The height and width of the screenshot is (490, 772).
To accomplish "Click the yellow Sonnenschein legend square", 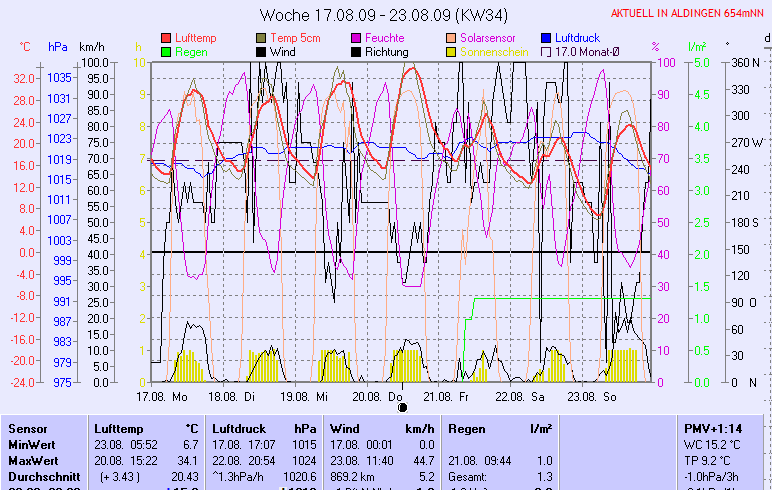I will coord(451,51).
